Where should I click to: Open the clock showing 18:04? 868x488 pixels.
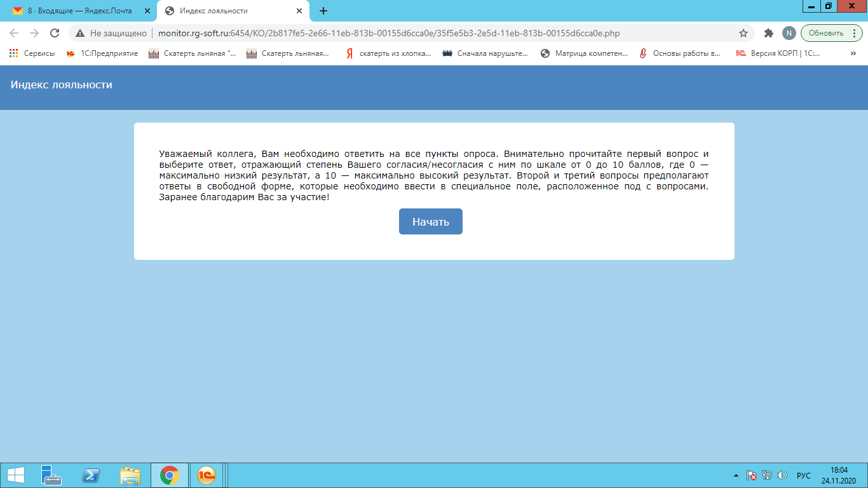click(x=839, y=475)
